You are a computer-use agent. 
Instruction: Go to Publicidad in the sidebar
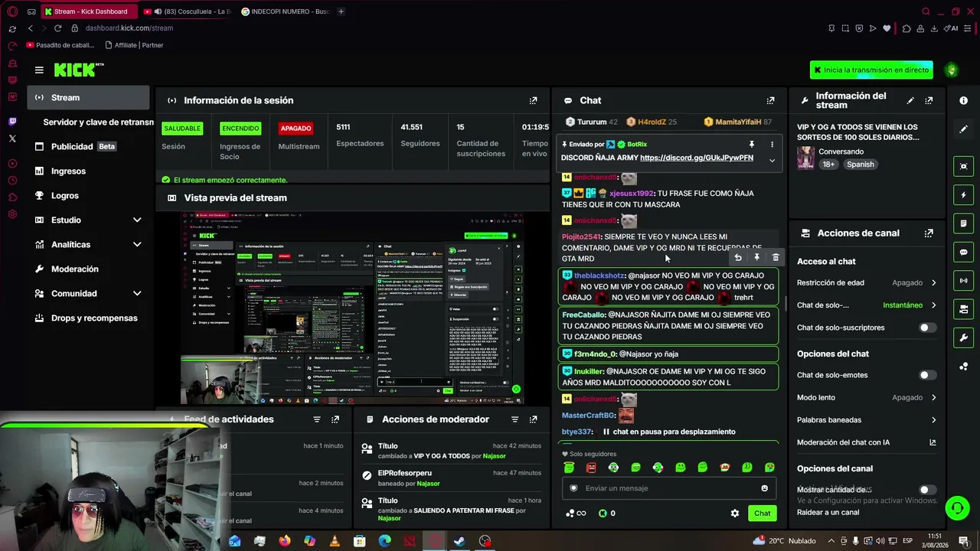[89, 146]
